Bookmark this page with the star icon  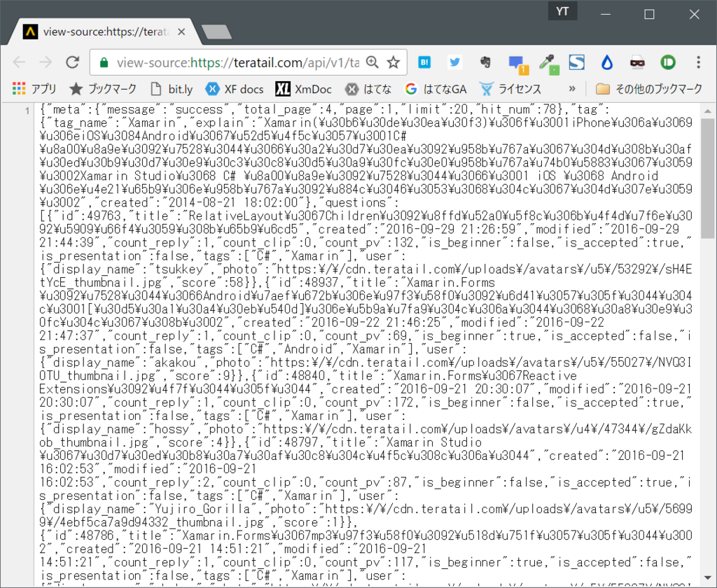[x=394, y=62]
